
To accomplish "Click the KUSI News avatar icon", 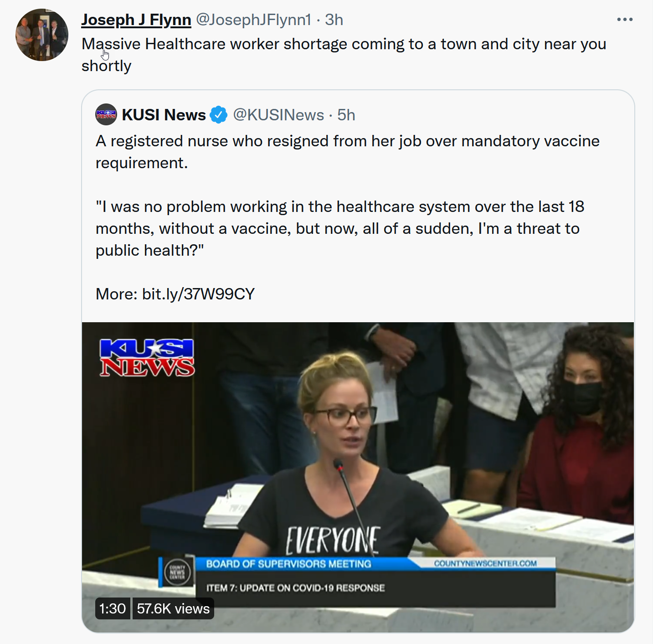I will point(106,115).
